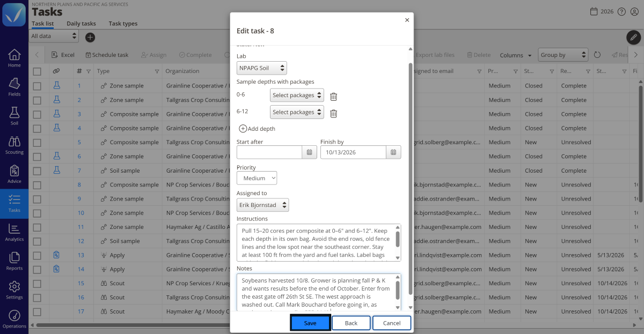Click the link column header icon
Image resolution: width=644 pixels, height=334 pixels.
[x=56, y=71]
